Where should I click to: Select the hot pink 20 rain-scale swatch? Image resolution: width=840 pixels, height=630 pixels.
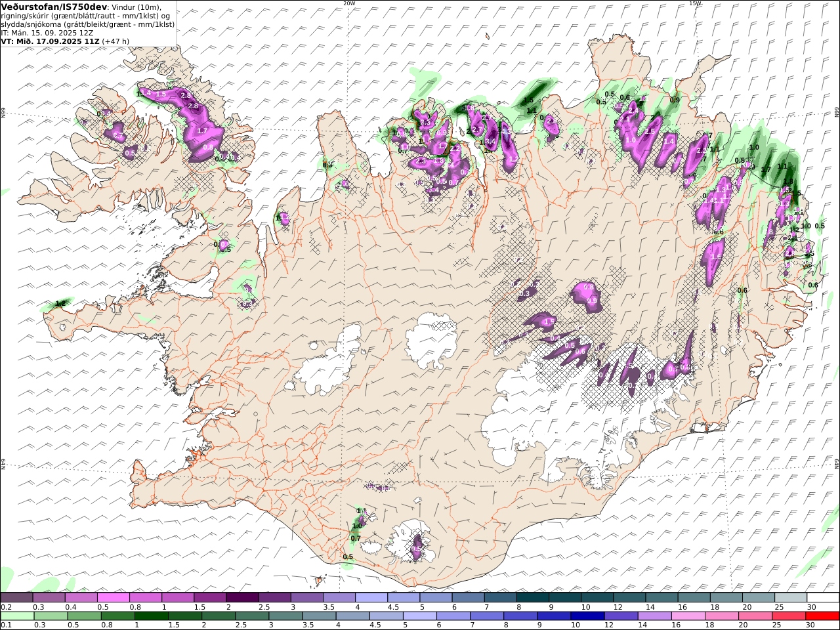(754, 616)
